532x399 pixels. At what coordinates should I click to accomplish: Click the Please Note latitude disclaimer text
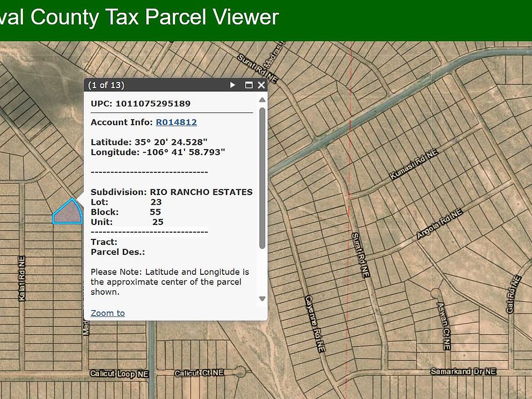170,282
